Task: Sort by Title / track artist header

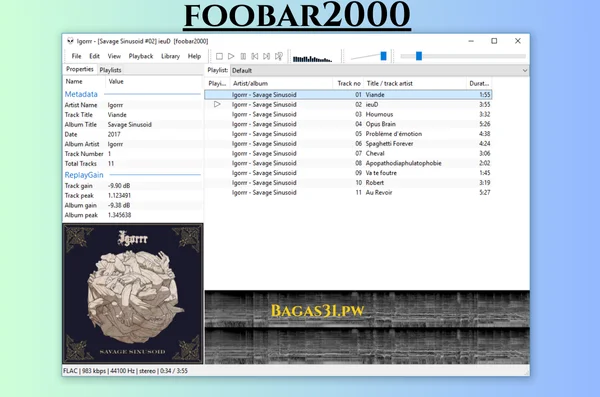Action: pos(415,83)
